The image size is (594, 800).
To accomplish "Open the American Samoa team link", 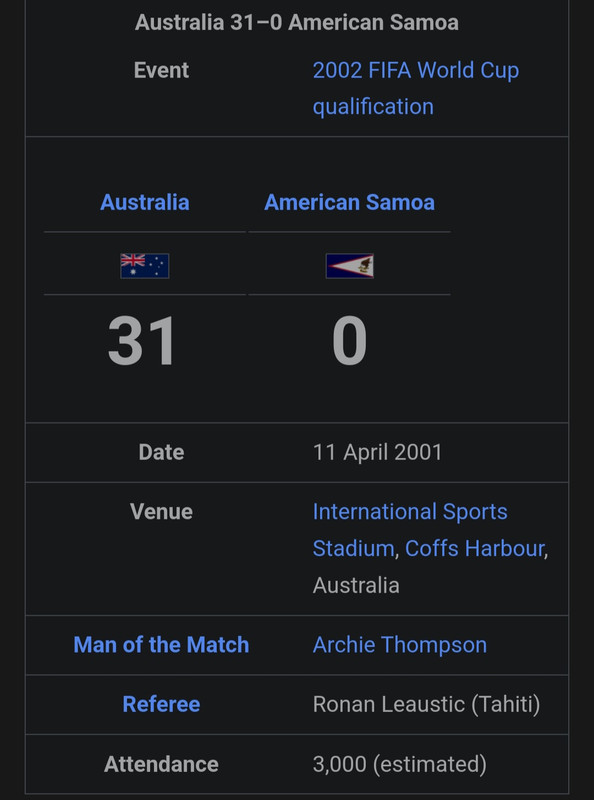I will [350, 203].
